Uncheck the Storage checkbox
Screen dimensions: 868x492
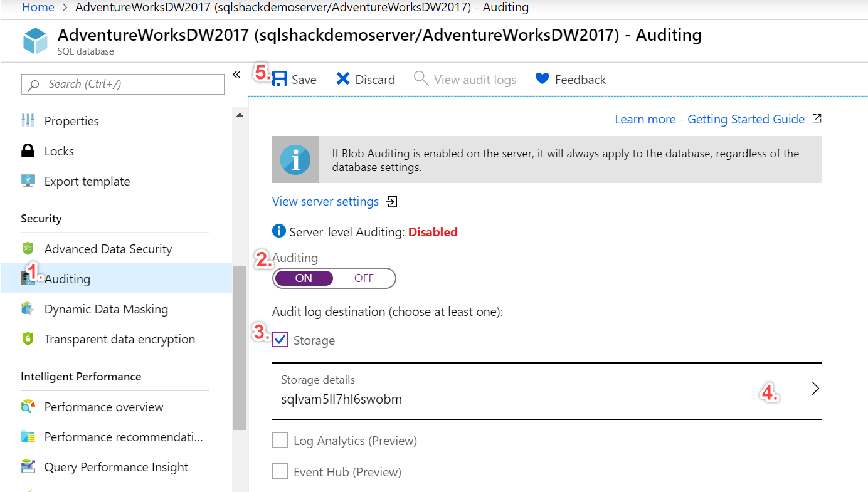tap(280, 340)
